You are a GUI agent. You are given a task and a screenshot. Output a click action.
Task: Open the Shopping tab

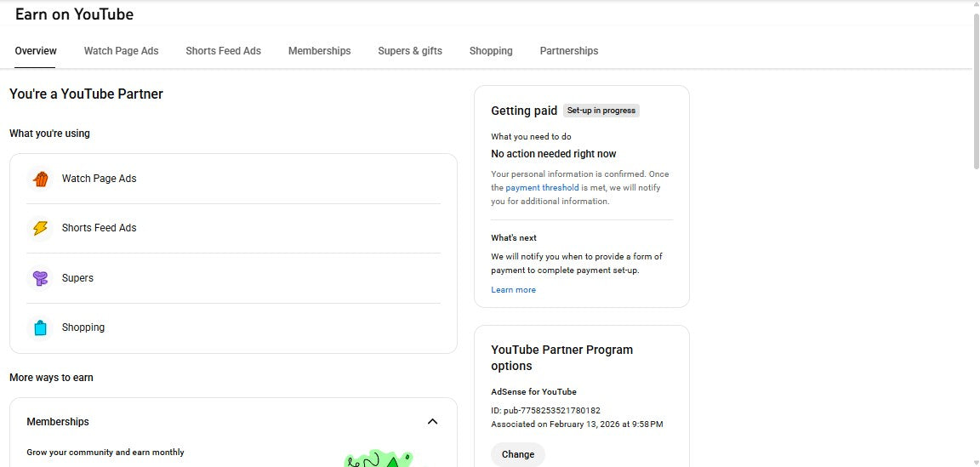tap(491, 51)
